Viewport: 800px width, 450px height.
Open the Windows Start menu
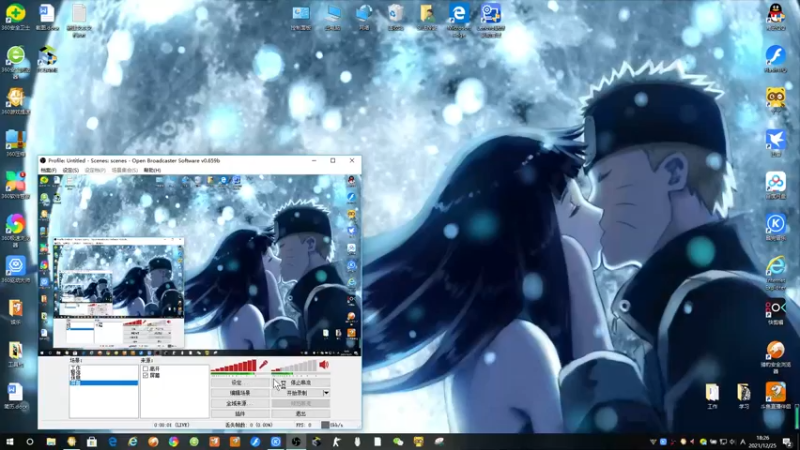pos(10,442)
